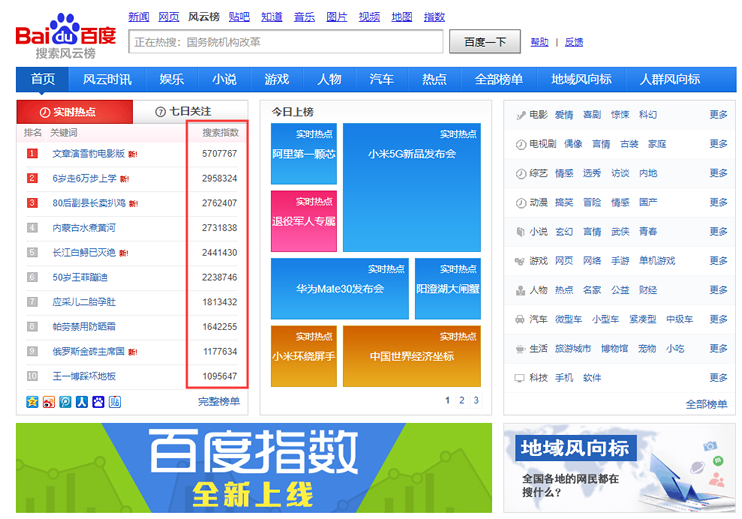
Task: Click the clock icon beside 动漫
Action: click(x=521, y=203)
